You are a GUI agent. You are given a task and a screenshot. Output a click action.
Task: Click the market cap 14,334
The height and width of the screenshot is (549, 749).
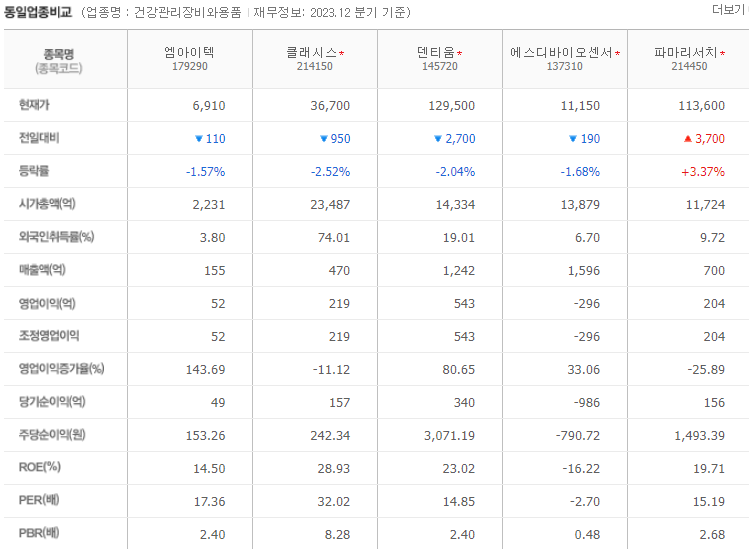[455, 205]
